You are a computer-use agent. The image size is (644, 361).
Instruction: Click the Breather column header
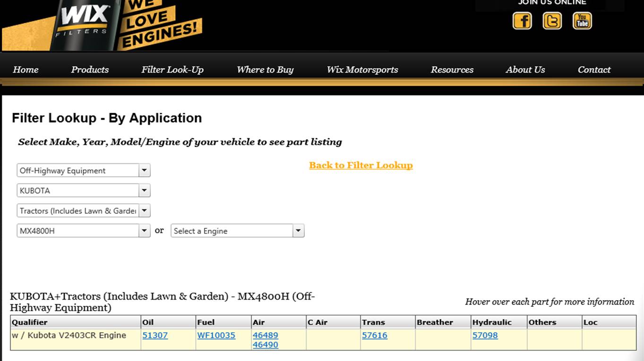click(x=443, y=322)
